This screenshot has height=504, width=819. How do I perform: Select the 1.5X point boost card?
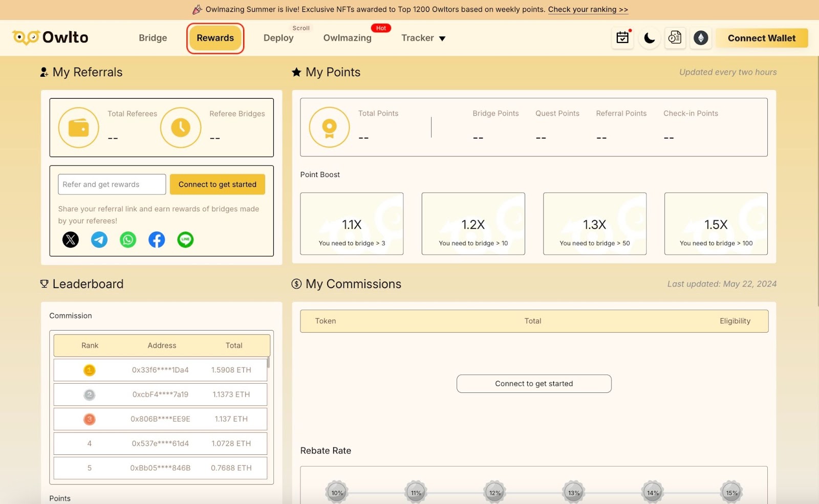point(716,224)
